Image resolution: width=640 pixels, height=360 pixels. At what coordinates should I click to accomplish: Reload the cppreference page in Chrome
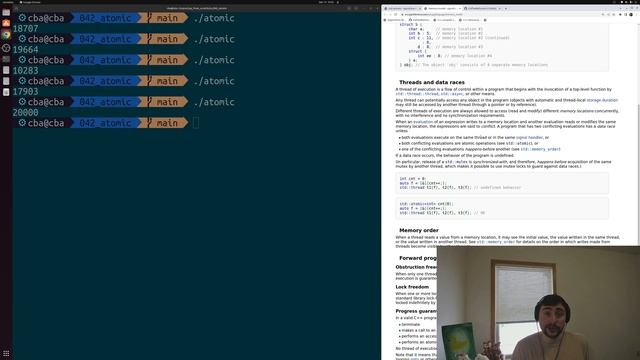pyautogui.click(x=396, y=14)
